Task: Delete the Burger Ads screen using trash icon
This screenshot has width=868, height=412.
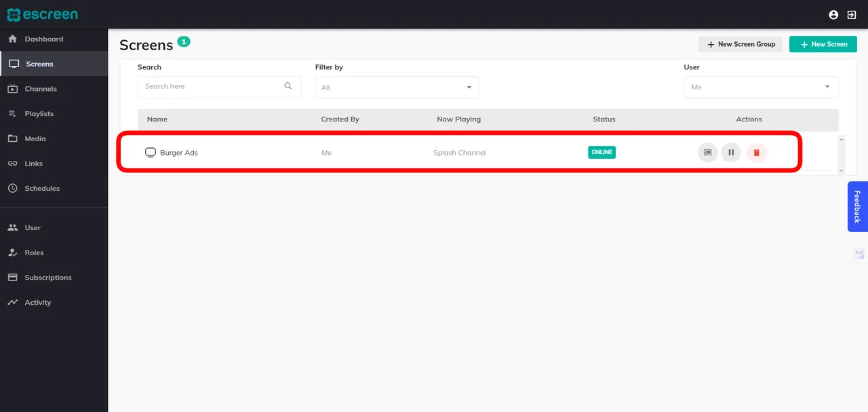Action: click(x=756, y=152)
